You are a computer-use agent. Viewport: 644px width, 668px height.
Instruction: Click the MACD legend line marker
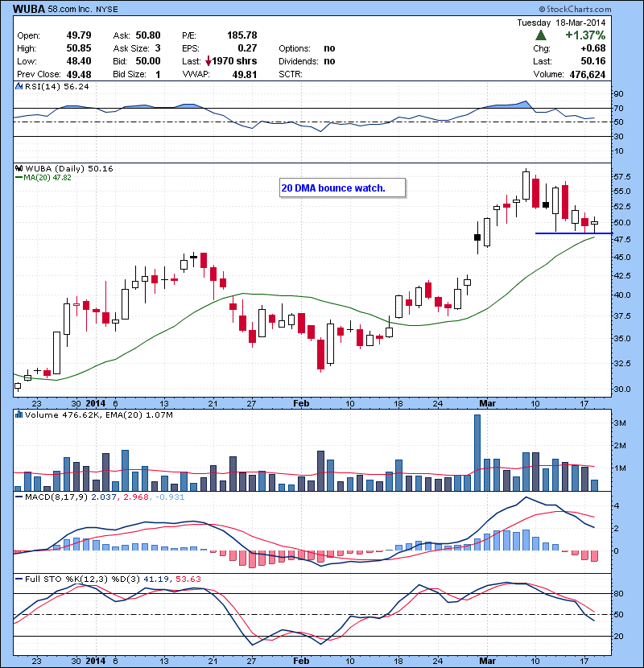(x=19, y=497)
